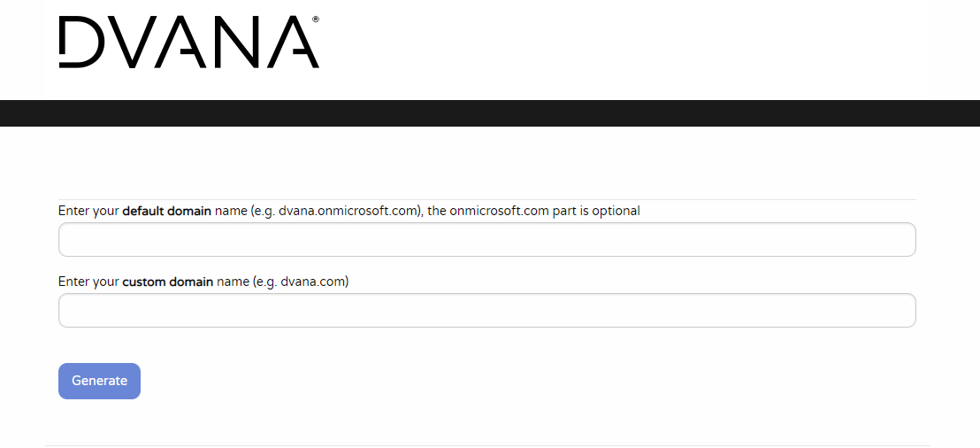Click the letter D in the DVANA logo
Image resolution: width=980 pixels, height=448 pixels.
coord(81,42)
